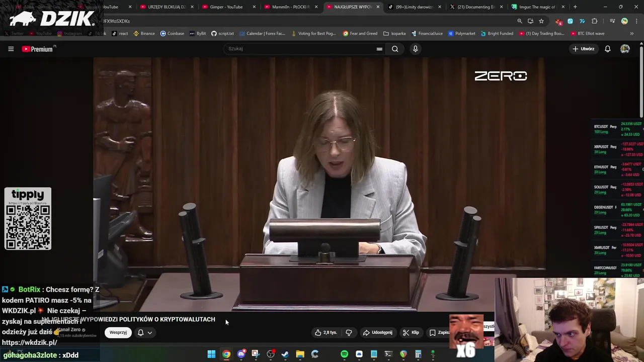Select ETHUSDT Perp position row

(x=618, y=169)
